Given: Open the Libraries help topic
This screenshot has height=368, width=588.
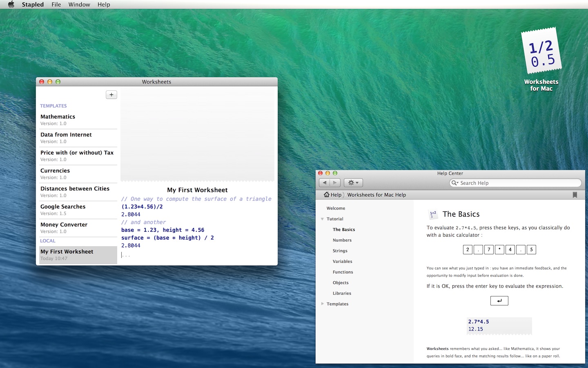Looking at the screenshot, I should click(342, 293).
